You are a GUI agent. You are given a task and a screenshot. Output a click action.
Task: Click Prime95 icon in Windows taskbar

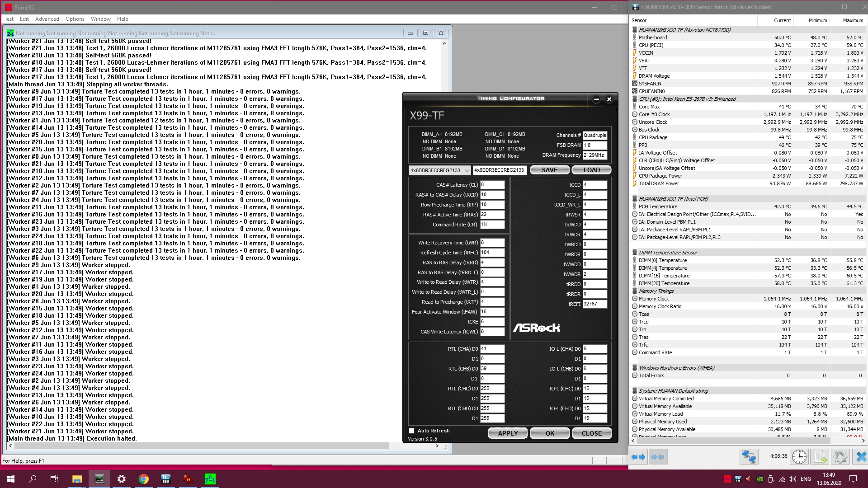(x=210, y=479)
